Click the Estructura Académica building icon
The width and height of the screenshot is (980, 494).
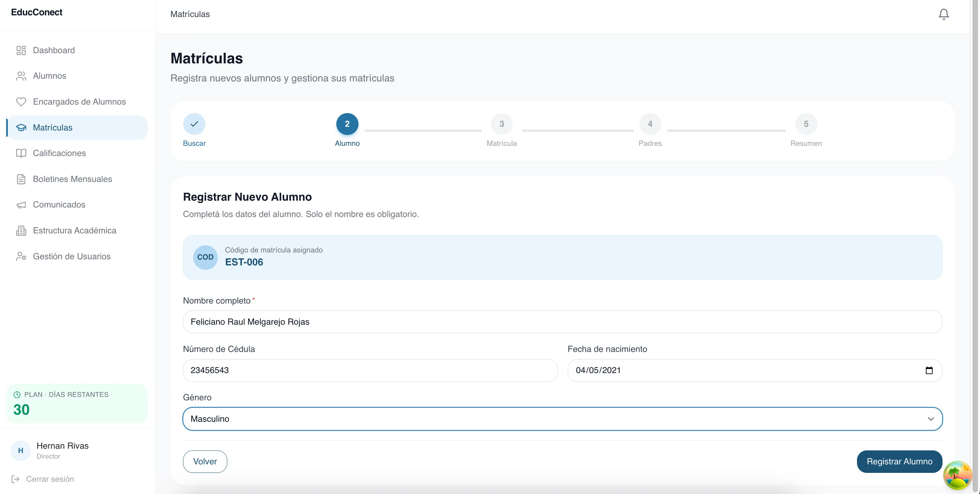coord(21,230)
